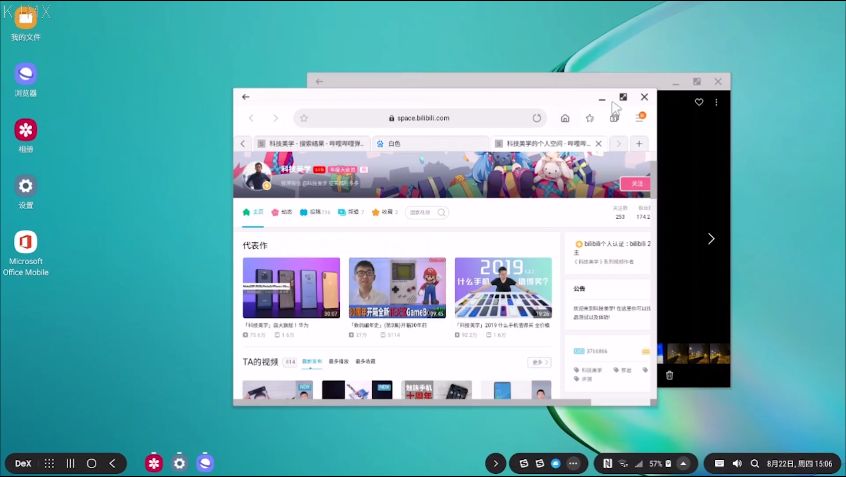Viewport: 846px width, 477px height.
Task: Click the volume speaker icon
Action: click(737, 463)
